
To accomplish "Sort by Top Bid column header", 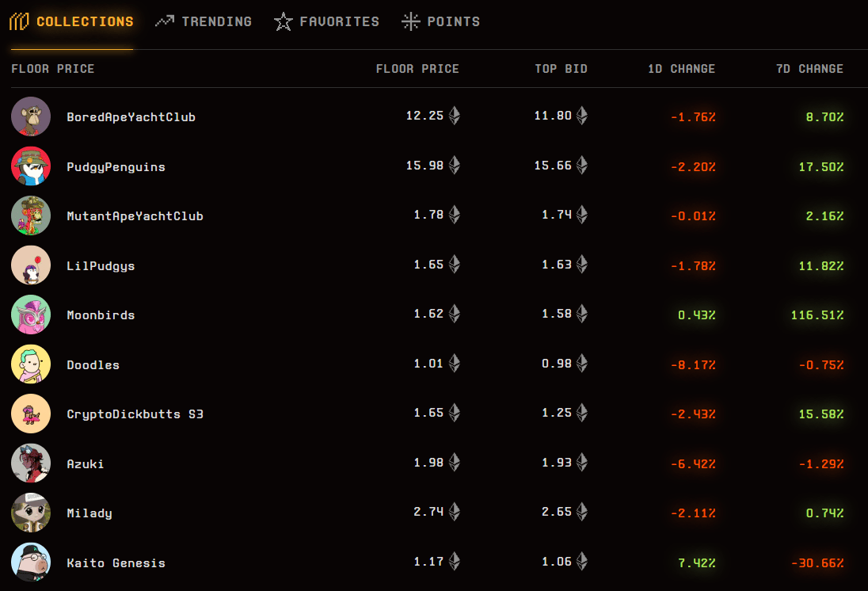I will coord(561,69).
